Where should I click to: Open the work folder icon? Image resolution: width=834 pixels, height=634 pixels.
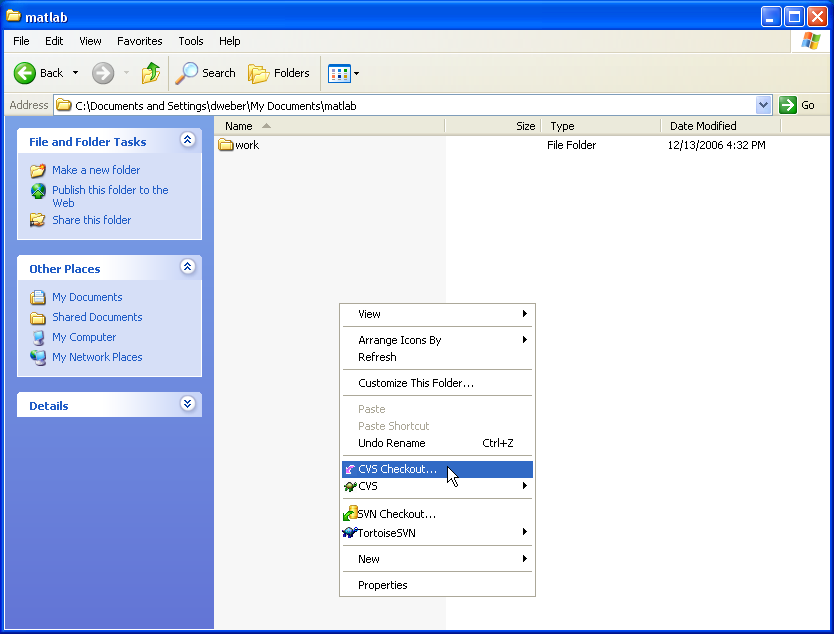point(226,145)
